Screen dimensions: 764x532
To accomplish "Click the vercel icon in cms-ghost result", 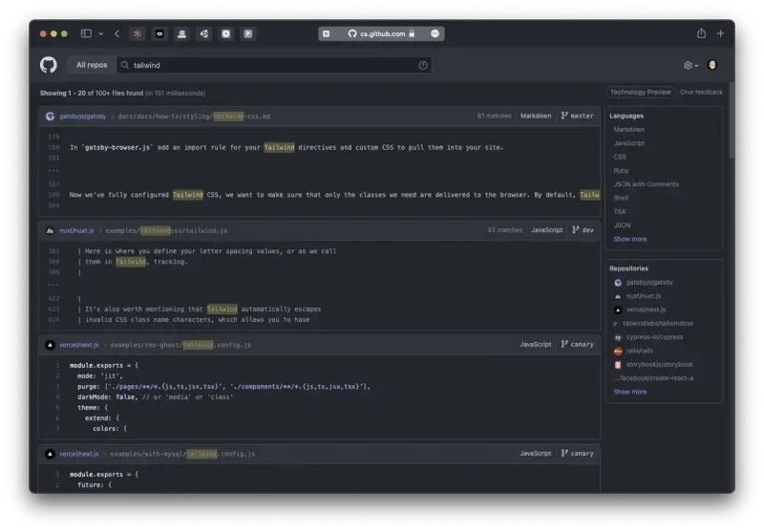I will click(x=50, y=345).
